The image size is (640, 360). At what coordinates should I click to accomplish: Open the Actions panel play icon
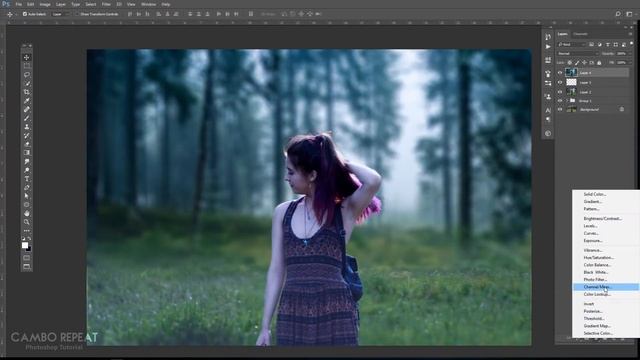548,47
